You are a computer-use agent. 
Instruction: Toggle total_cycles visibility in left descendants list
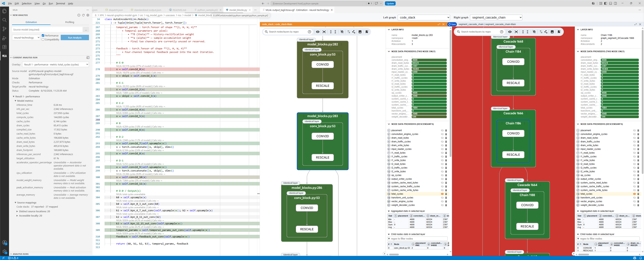tap(442, 194)
